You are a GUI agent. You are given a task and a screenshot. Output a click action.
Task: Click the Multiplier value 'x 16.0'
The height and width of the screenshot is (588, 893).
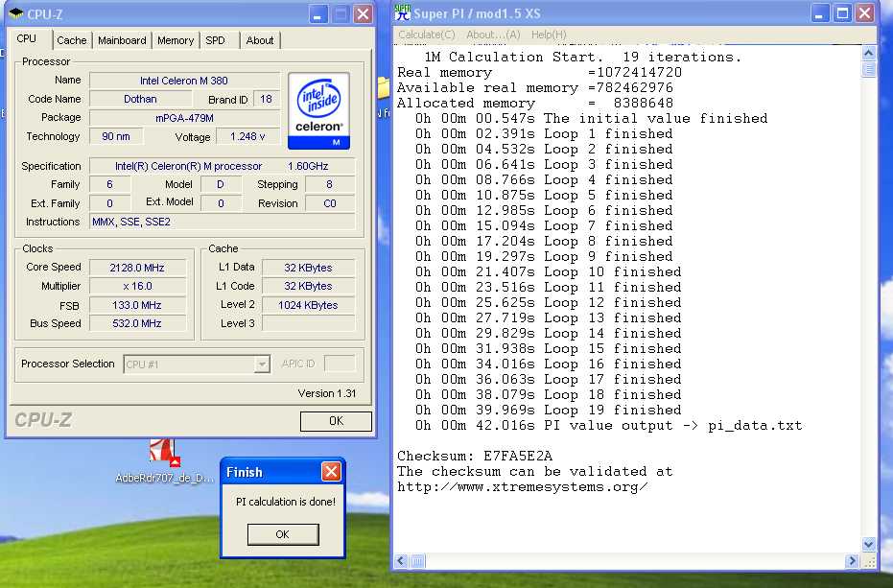[137, 286]
